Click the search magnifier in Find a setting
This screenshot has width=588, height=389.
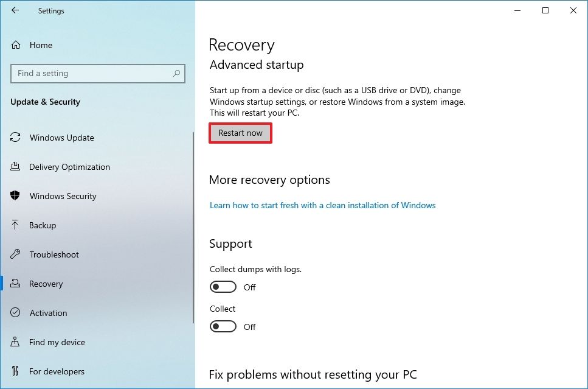point(176,74)
